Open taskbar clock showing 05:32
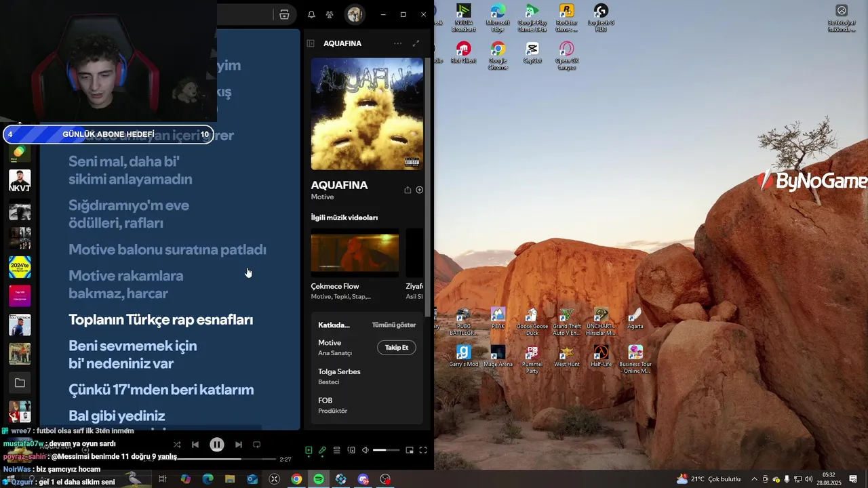The image size is (868, 488). tap(829, 479)
